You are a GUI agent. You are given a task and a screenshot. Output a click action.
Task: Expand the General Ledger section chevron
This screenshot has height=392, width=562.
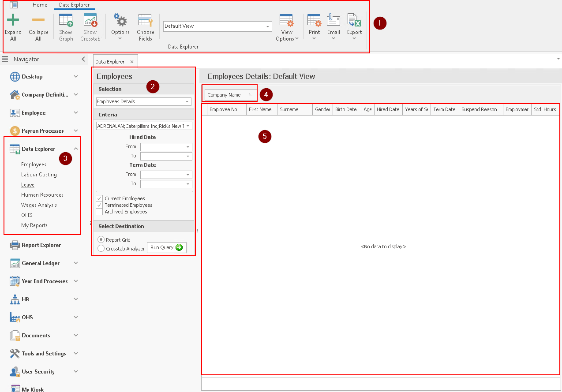[76, 263]
